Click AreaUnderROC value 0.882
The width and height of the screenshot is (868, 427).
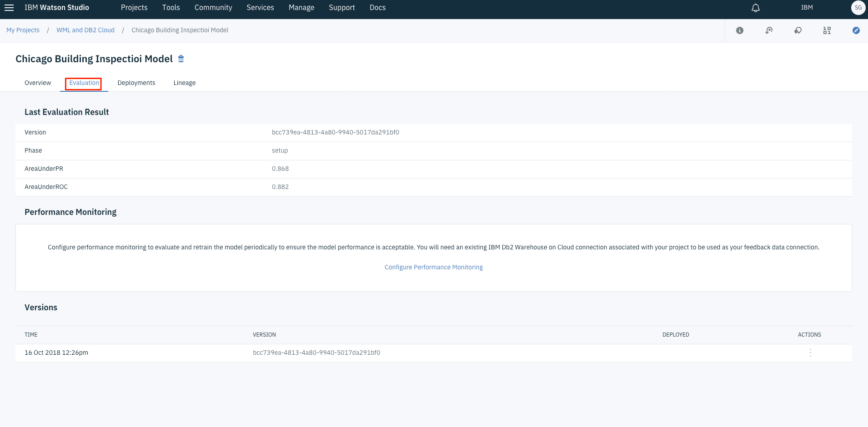[280, 187]
